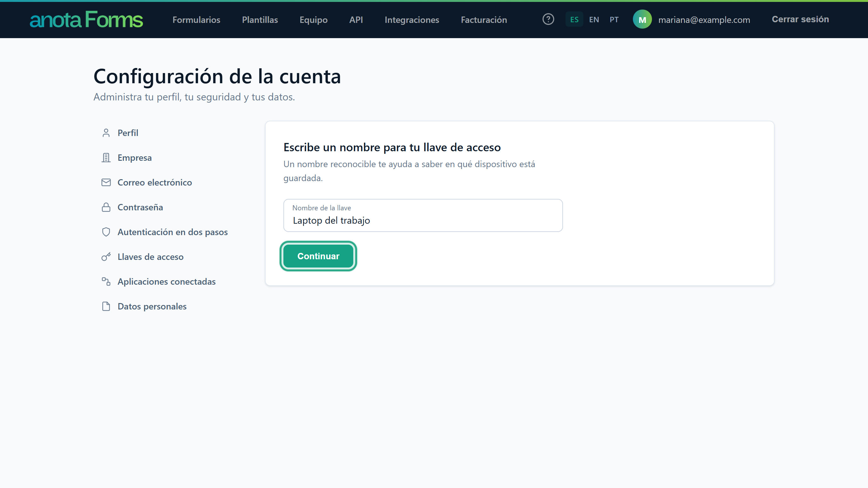Click the 'Un nombre reconocible te ayuda' description
The width and height of the screenshot is (868, 488).
(x=409, y=171)
